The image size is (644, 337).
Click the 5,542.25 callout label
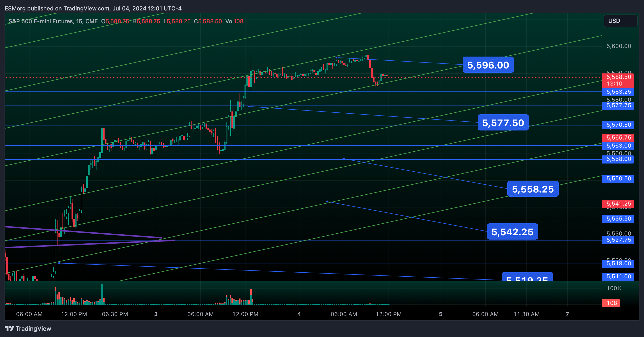pos(512,232)
